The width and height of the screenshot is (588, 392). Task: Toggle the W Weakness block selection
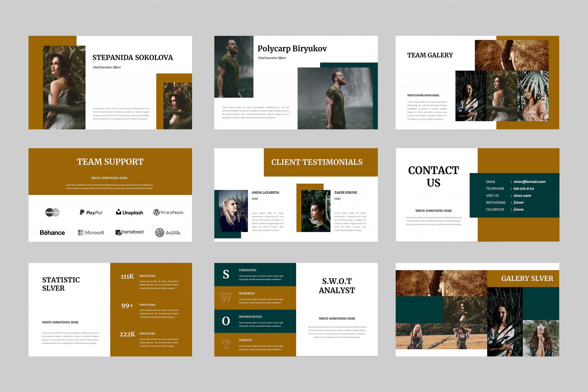coord(255,298)
